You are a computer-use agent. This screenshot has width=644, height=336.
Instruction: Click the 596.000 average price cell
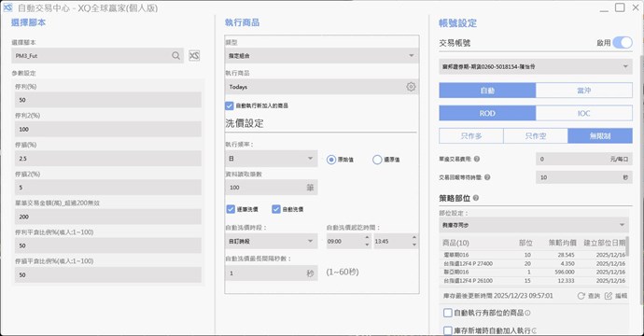point(565,272)
